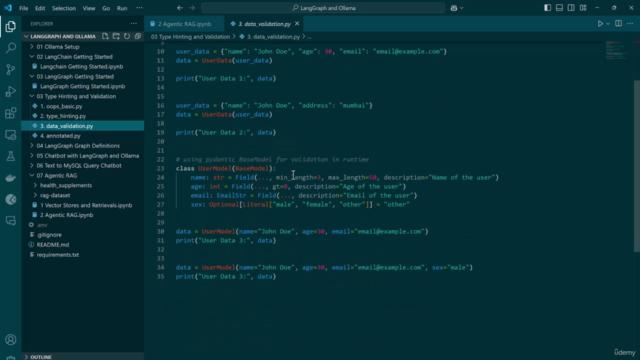Open editor More Actions ellipsis

pyautogui.click(x=630, y=24)
